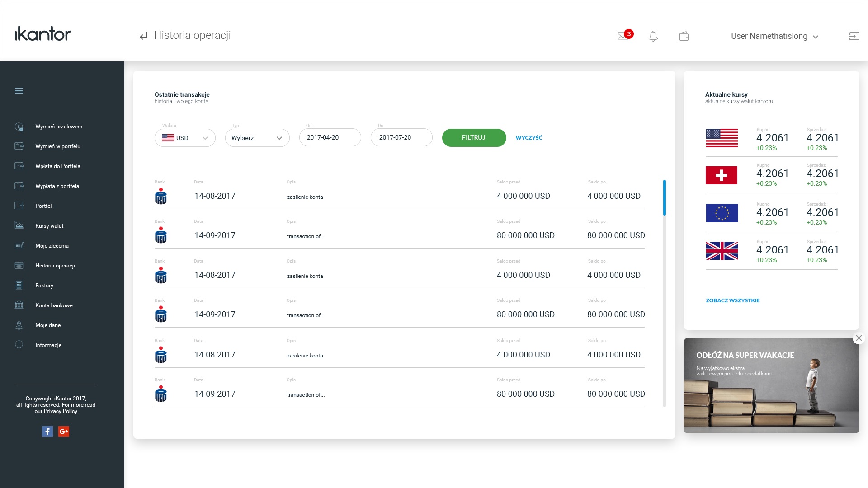
Task: Click the Konta bankowe bank icon
Action: pyautogui.click(x=19, y=305)
